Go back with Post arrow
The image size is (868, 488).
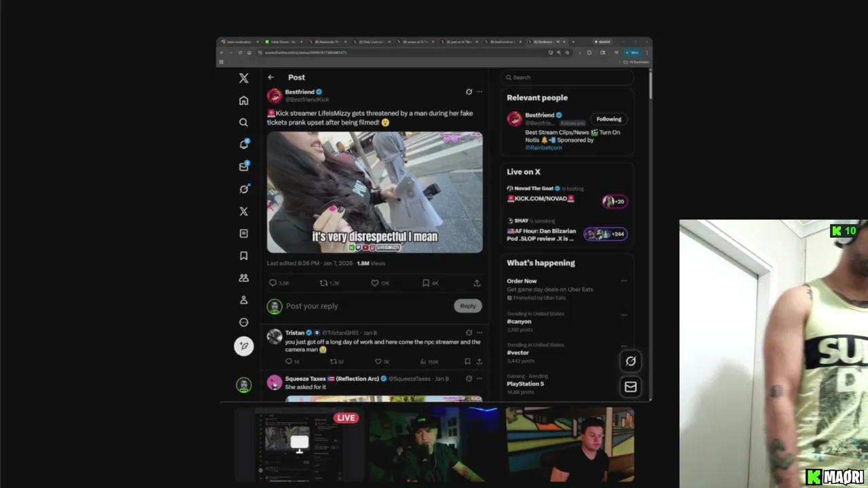point(271,77)
